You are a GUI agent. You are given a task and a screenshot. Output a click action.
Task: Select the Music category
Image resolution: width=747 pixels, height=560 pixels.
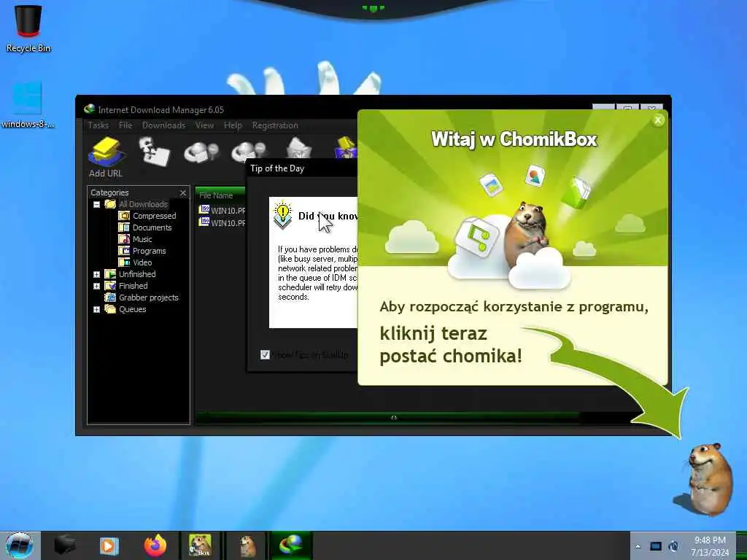pyautogui.click(x=142, y=239)
